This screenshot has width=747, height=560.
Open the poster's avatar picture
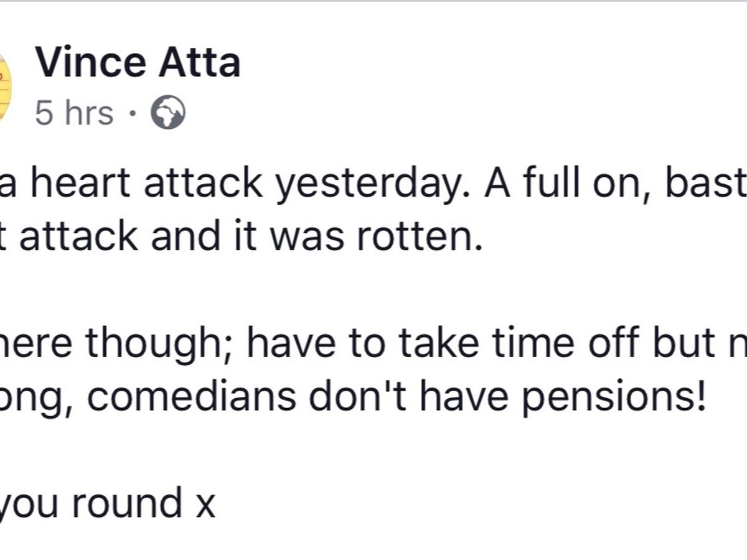click(5, 87)
